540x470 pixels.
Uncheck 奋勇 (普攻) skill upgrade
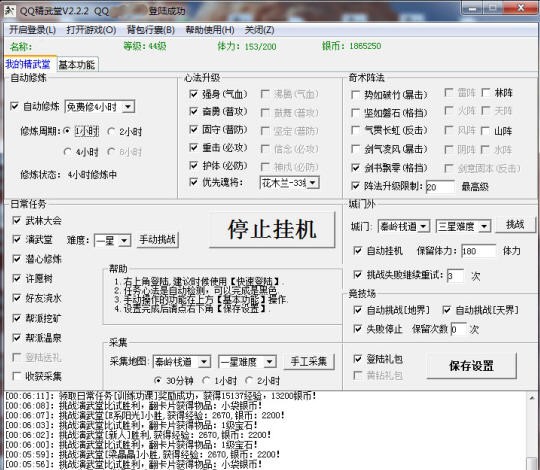194,111
